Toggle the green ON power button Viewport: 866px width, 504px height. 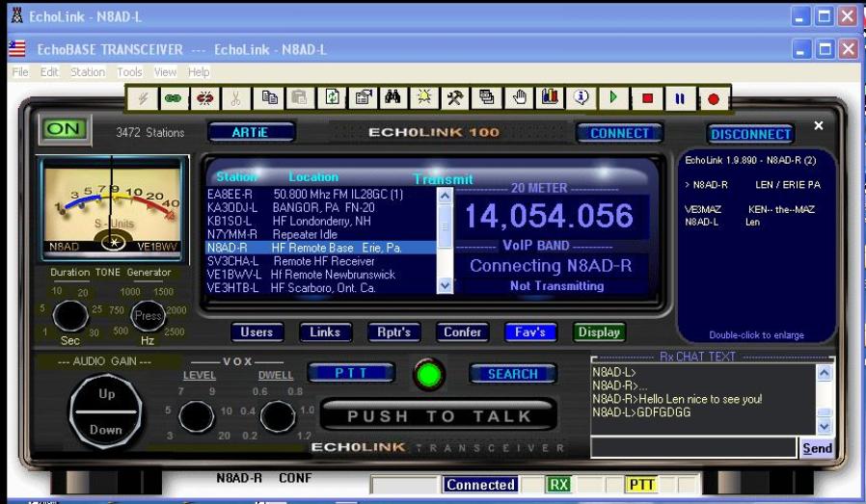point(65,129)
